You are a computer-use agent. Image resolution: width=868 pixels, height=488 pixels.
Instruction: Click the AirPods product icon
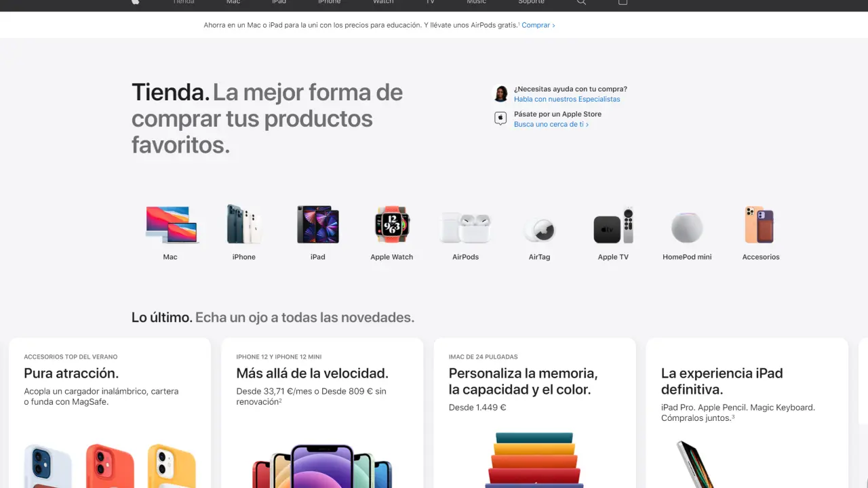[x=465, y=227]
